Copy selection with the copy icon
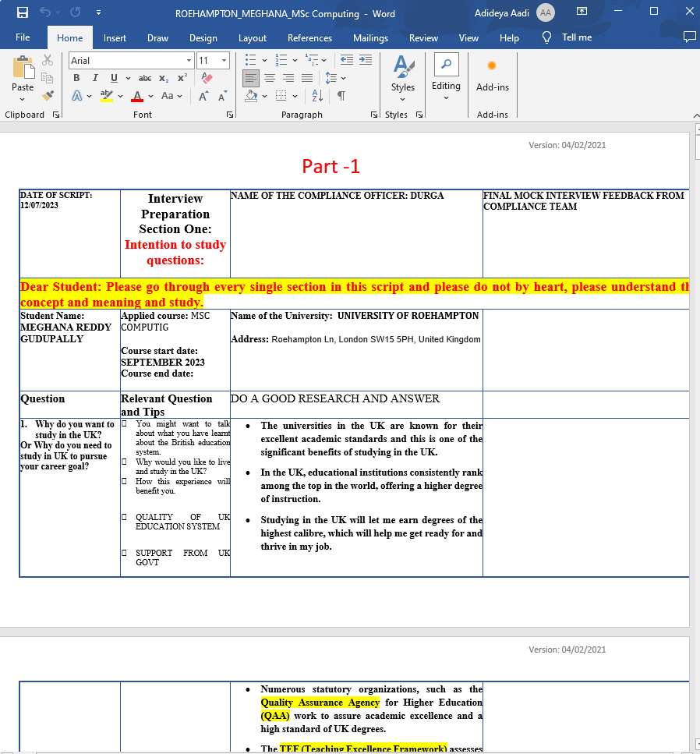Screen dimensions: 700x754 [x=47, y=78]
